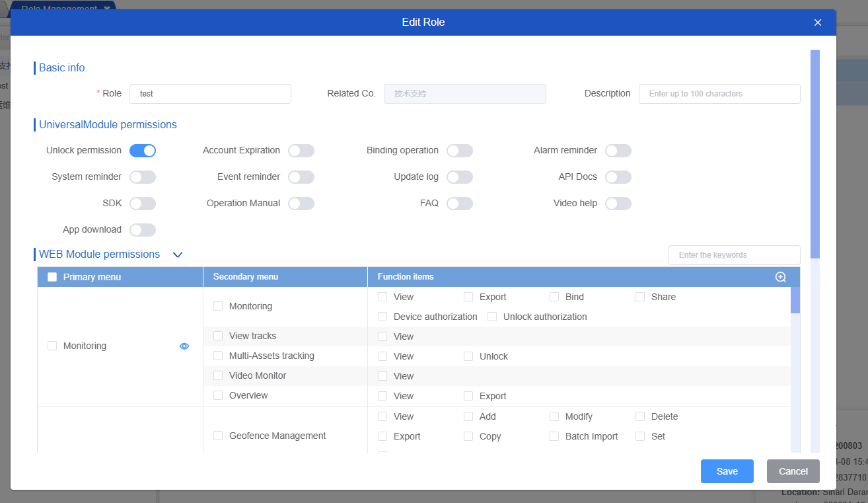Turn off the Unlock permission switch
This screenshot has height=503, width=868.
pos(143,151)
